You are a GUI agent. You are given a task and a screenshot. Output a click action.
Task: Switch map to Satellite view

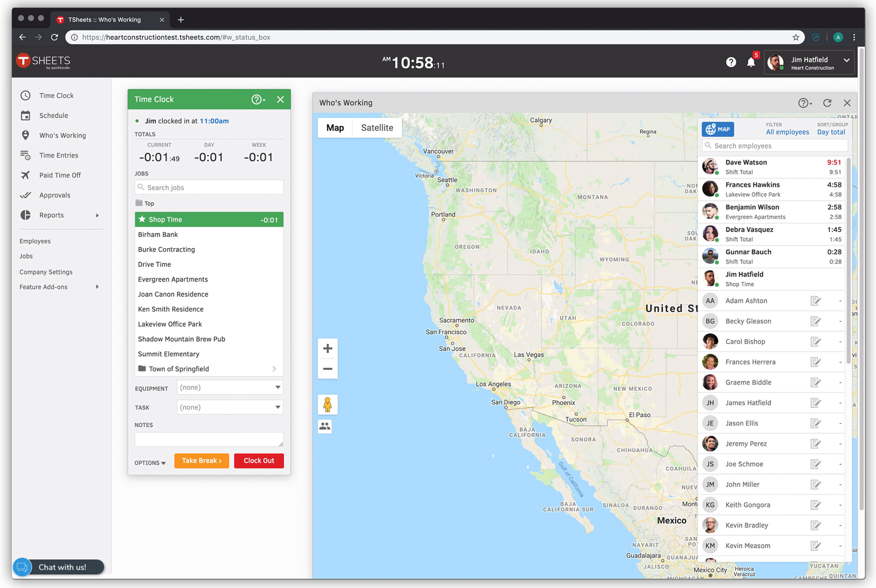click(377, 128)
